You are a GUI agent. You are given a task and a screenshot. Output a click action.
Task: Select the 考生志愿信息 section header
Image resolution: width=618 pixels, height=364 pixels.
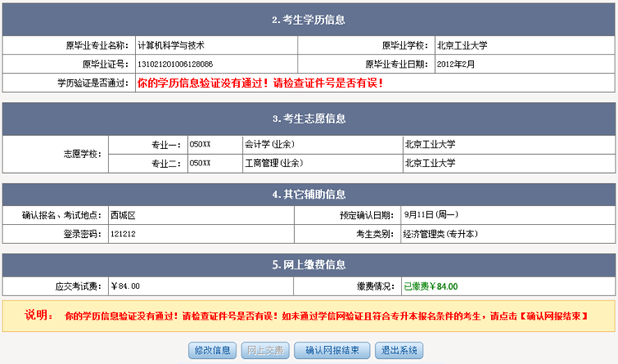(x=308, y=119)
